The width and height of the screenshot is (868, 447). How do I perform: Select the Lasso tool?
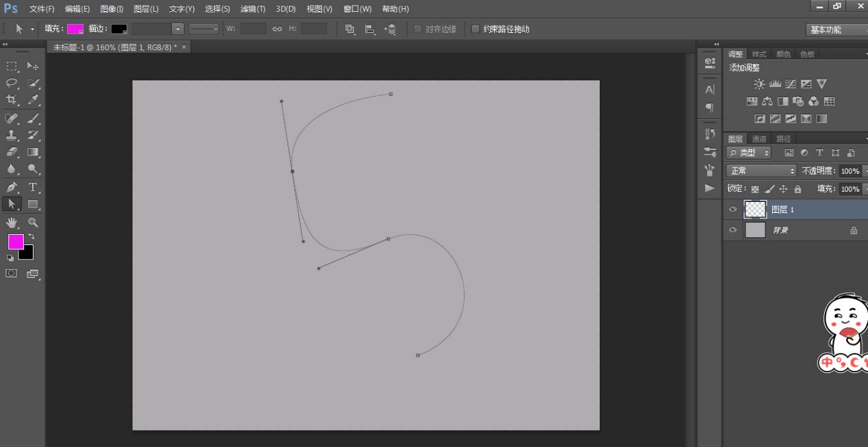(x=12, y=83)
